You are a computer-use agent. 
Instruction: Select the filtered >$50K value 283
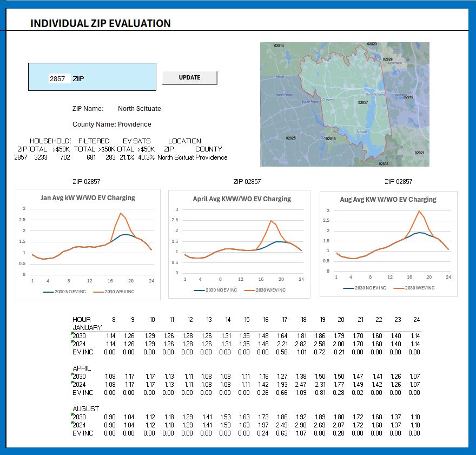tap(110, 157)
